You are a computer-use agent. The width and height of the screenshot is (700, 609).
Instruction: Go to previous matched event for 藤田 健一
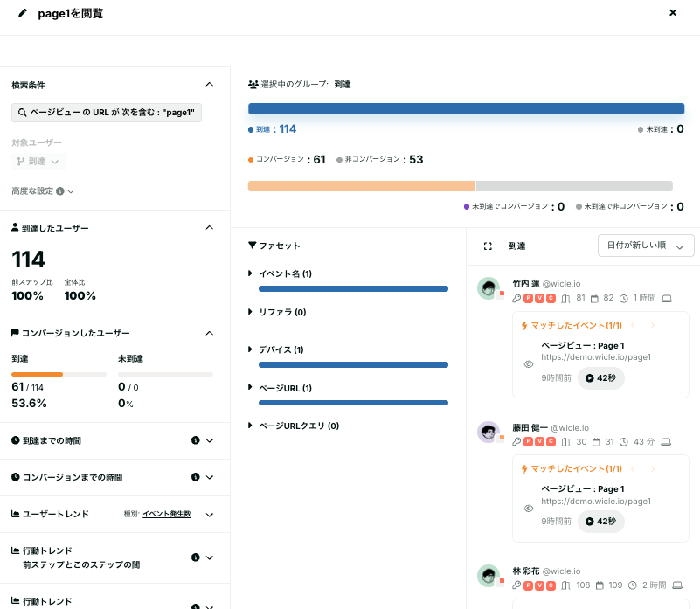coord(633,469)
